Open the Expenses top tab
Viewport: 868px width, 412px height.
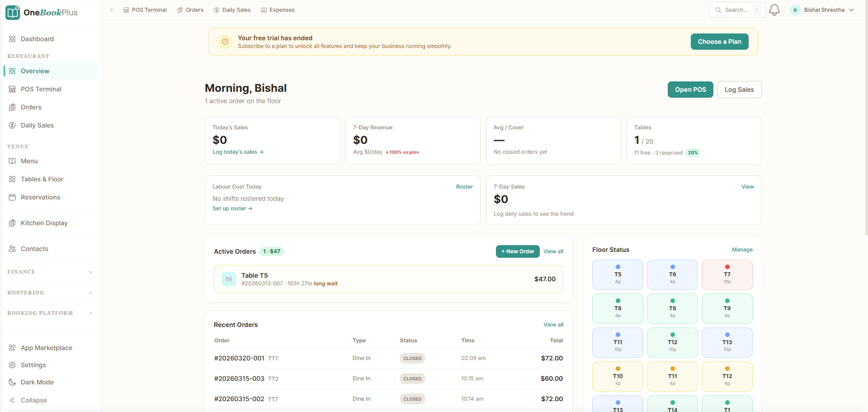tap(278, 10)
